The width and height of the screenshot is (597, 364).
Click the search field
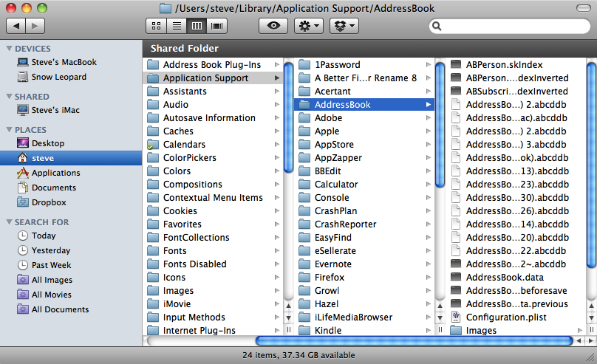click(510, 26)
